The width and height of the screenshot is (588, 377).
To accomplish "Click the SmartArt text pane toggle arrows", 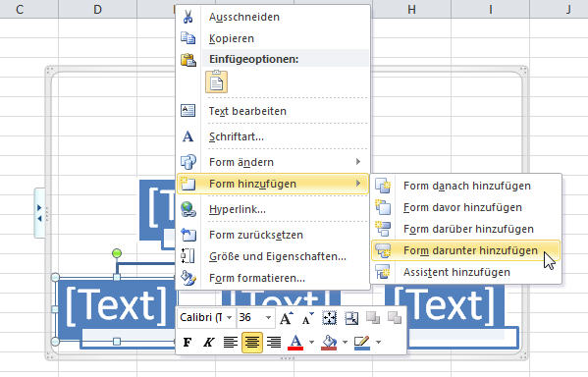I will click(x=39, y=213).
